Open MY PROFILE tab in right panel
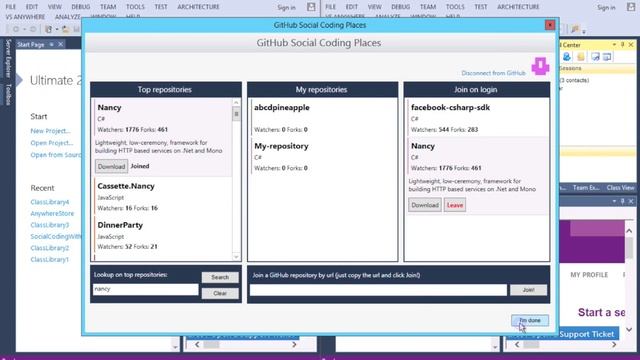Viewport: 640px width, 360px height. tap(589, 275)
